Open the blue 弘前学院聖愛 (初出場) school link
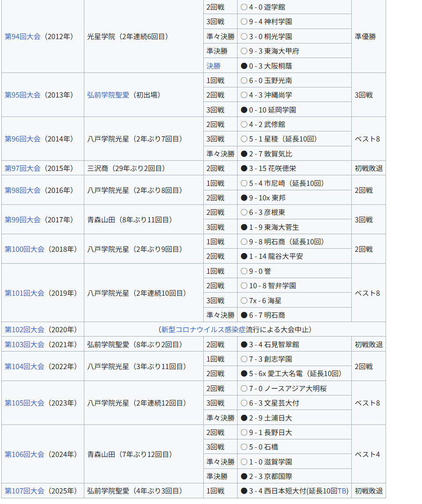Viewport: 422px width, 504px height. 108,95
